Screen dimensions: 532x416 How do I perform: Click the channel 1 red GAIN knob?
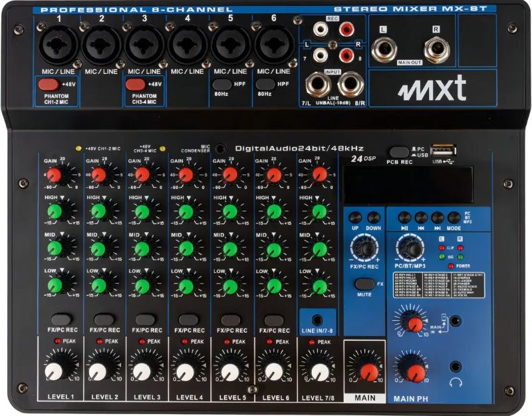click(54, 174)
